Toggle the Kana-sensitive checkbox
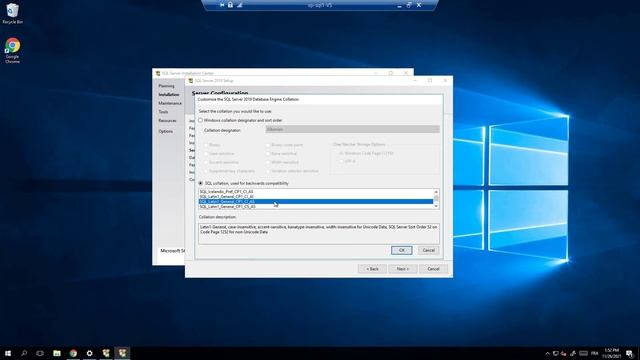640x360 pixels. pos(268,153)
